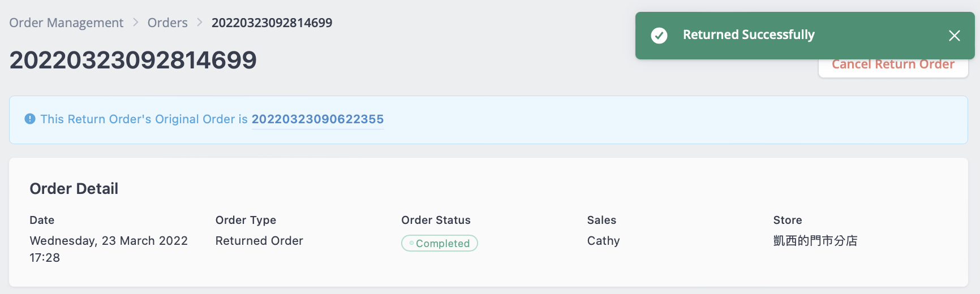
Task: Dismiss the Returned Successfully notification
Action: click(954, 36)
